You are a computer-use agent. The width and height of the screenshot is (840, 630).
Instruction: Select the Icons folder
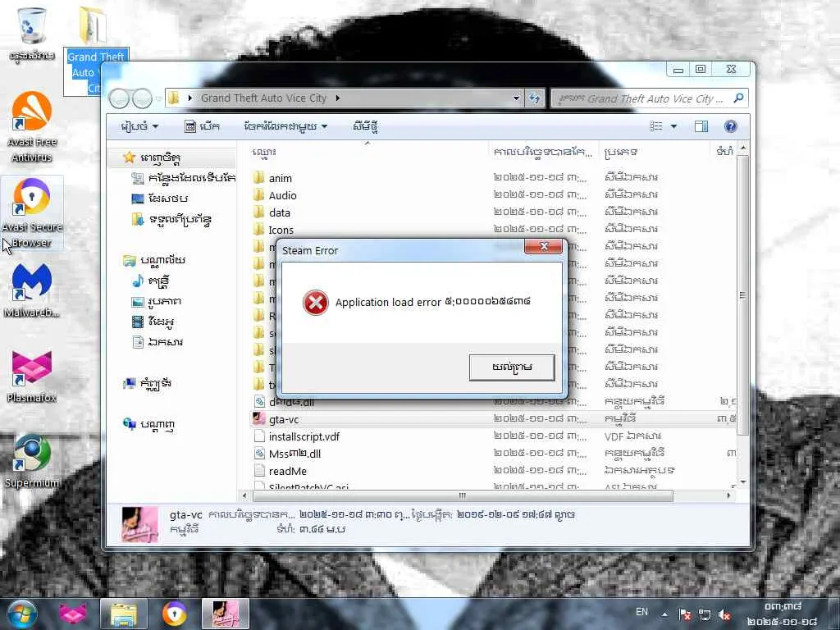tap(273, 230)
